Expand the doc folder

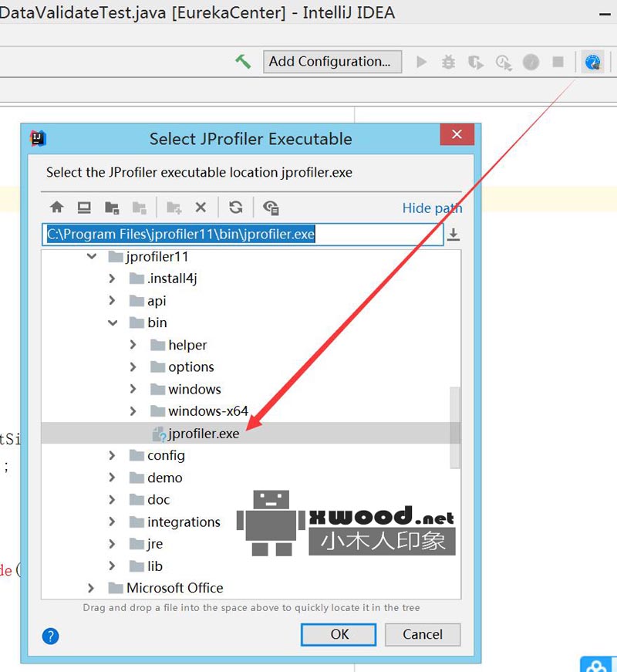pos(113,499)
